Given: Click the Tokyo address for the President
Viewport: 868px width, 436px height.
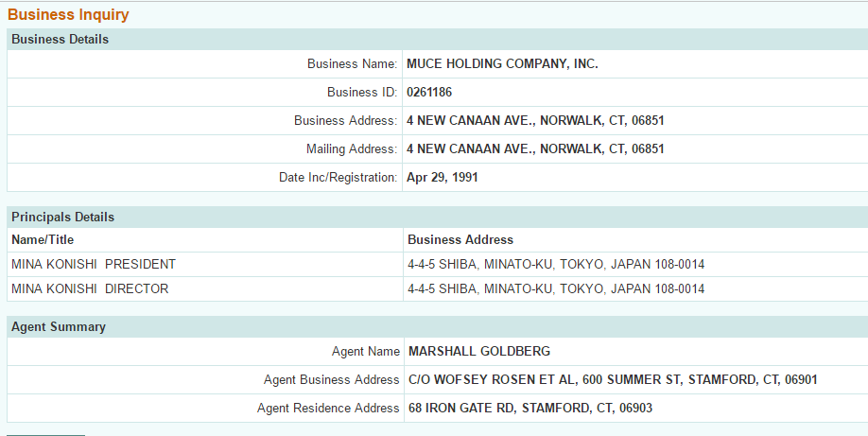Looking at the screenshot, I should coord(555,265).
